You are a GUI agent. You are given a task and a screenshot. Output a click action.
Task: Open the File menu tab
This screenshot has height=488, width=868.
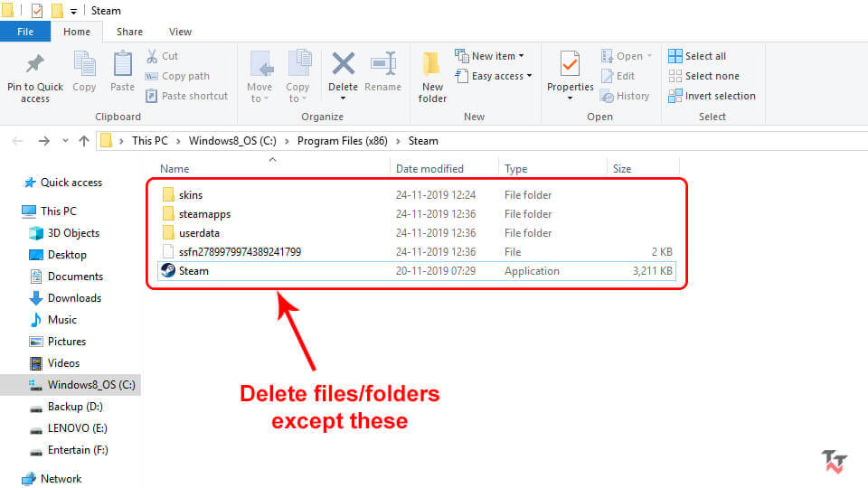(x=25, y=32)
